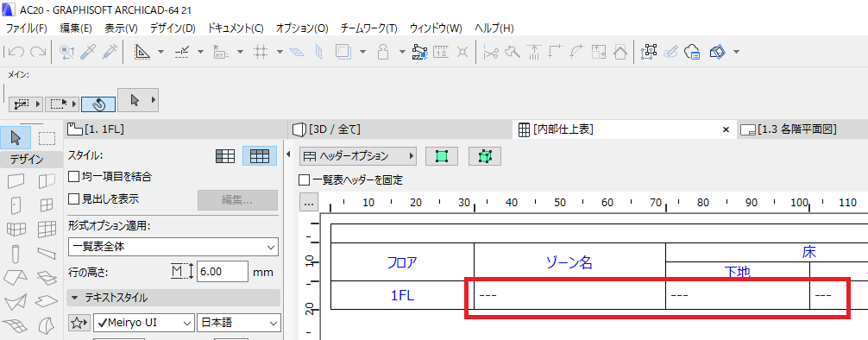The height and width of the screenshot is (340, 868).
Task: Select the Pick Up Parameters eyedropper
Action: pos(88,52)
